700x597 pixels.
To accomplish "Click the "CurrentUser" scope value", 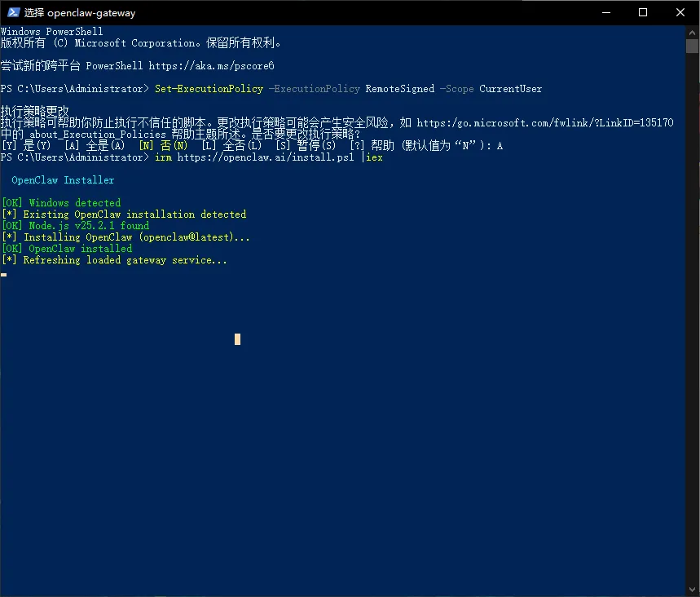I will click(510, 88).
